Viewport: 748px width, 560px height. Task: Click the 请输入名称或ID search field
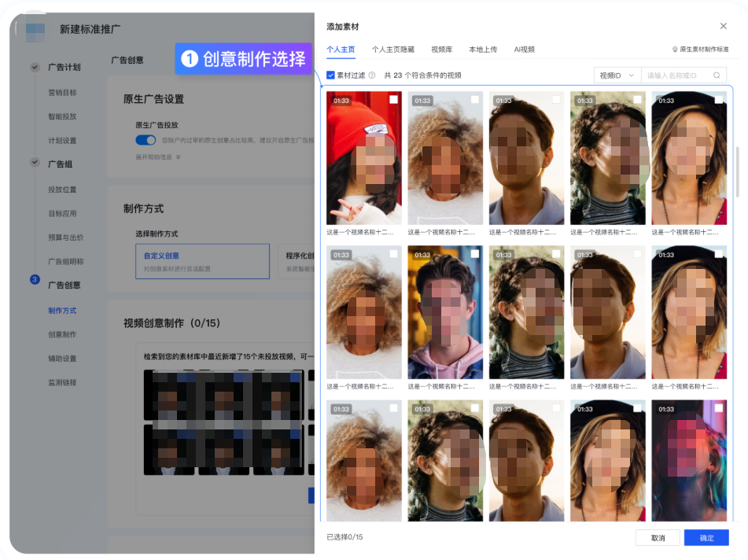tap(675, 76)
